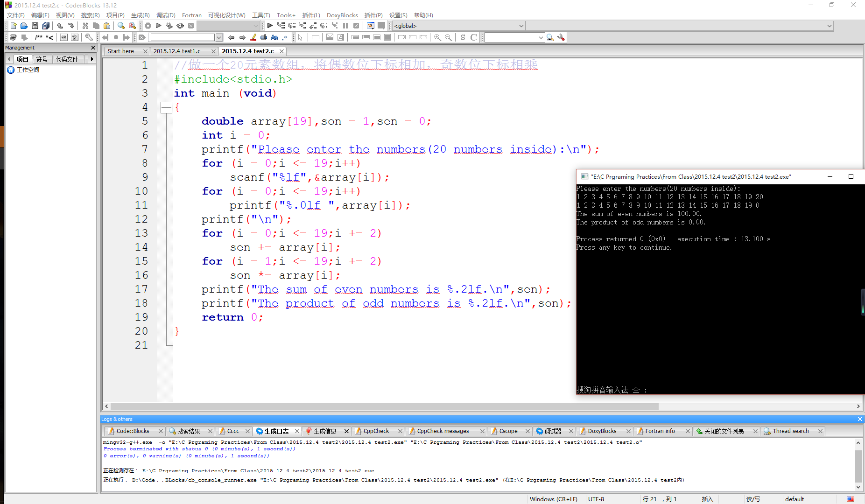This screenshot has width=865, height=504.
Task: Toggle highlight matches in incremental search
Action: point(253,37)
